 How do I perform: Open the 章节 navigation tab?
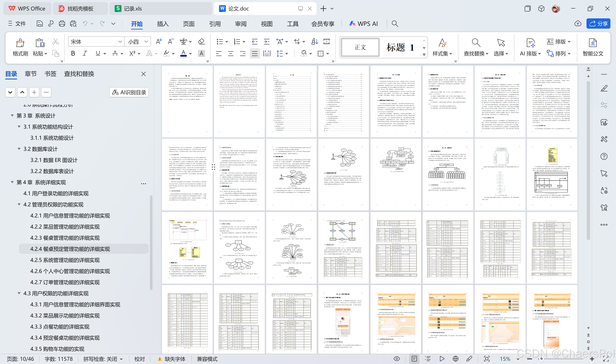coord(31,74)
